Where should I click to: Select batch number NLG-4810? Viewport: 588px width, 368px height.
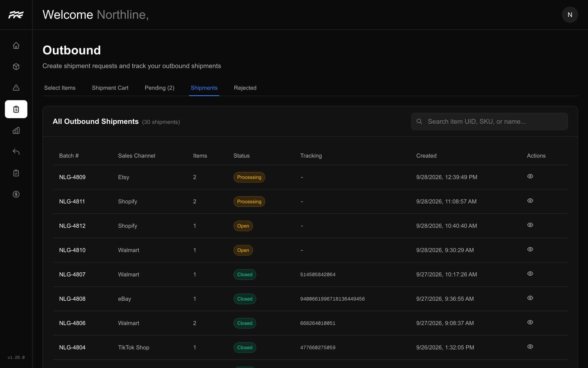(72, 250)
